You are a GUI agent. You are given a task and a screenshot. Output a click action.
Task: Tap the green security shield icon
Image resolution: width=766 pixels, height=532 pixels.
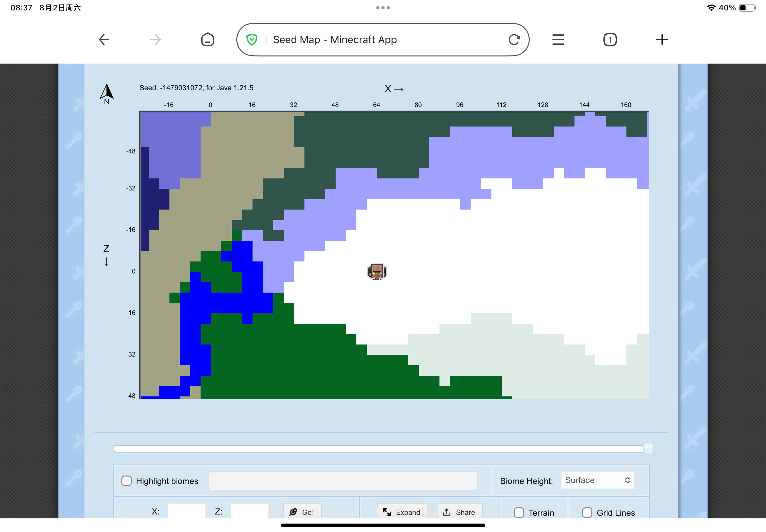click(x=252, y=40)
